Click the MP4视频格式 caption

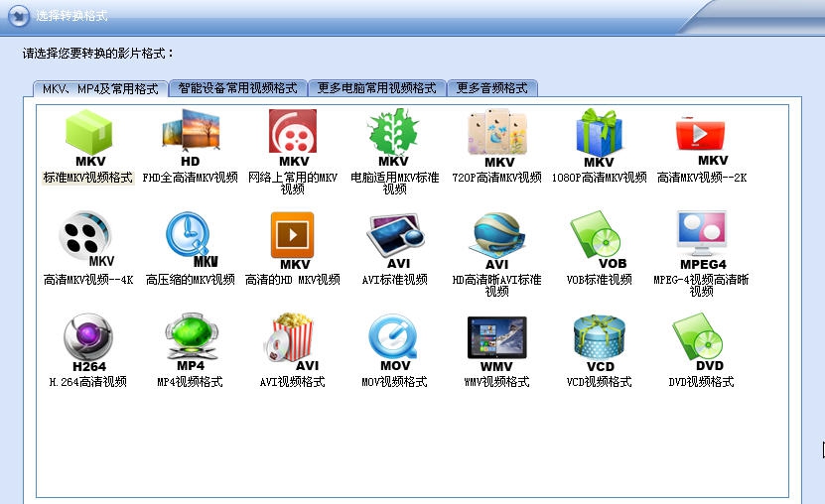click(x=190, y=382)
